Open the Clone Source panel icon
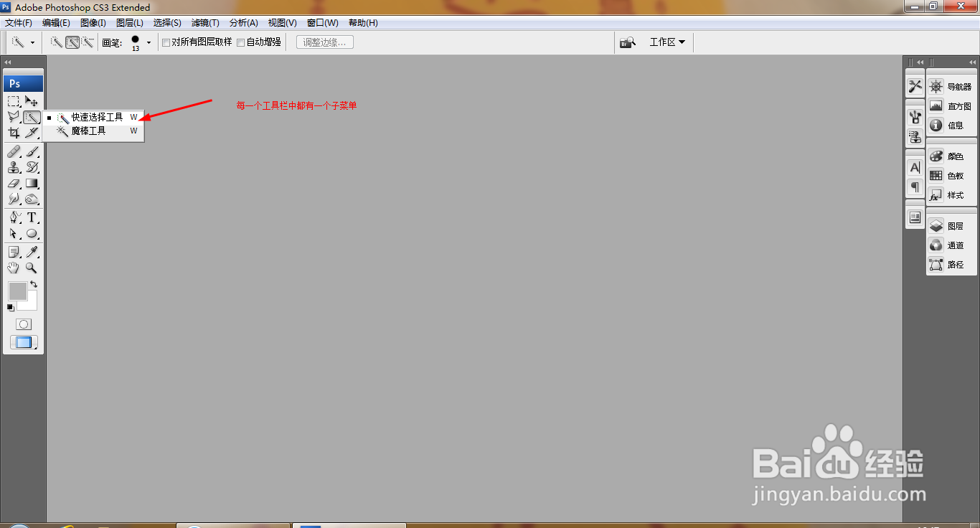This screenshot has height=528, width=980. pos(915,137)
